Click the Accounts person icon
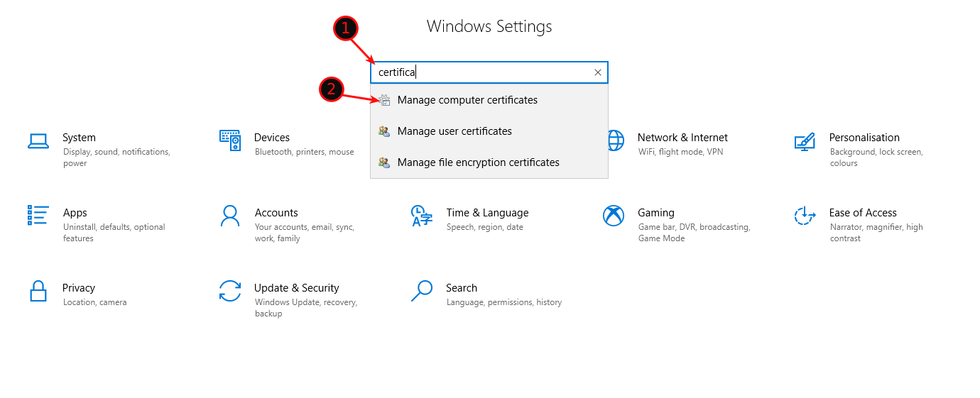 point(229,216)
